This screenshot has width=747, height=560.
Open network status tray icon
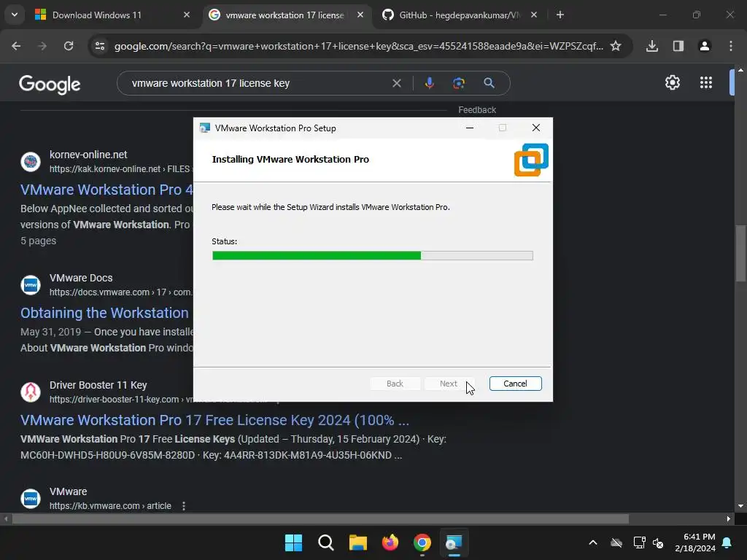pos(639,542)
